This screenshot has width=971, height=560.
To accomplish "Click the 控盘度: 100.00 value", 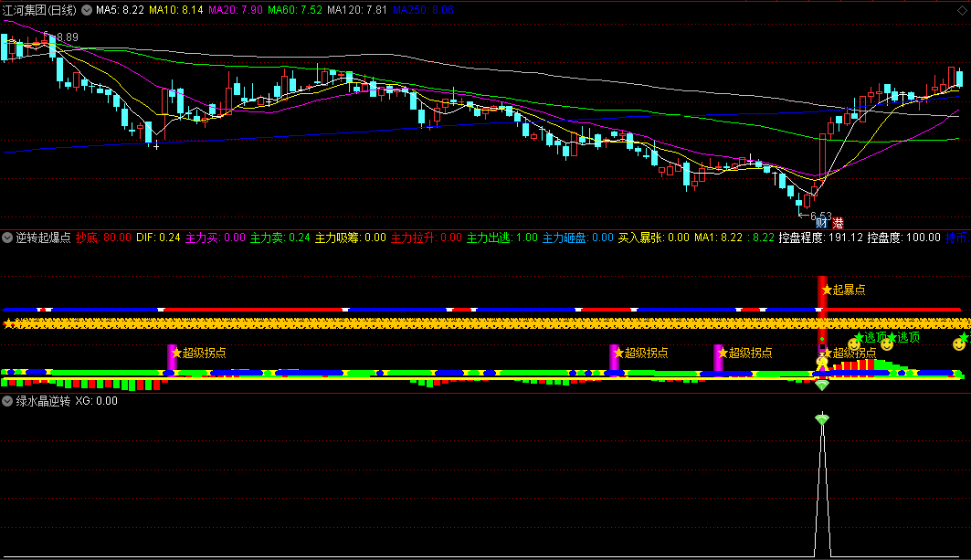I will (903, 238).
